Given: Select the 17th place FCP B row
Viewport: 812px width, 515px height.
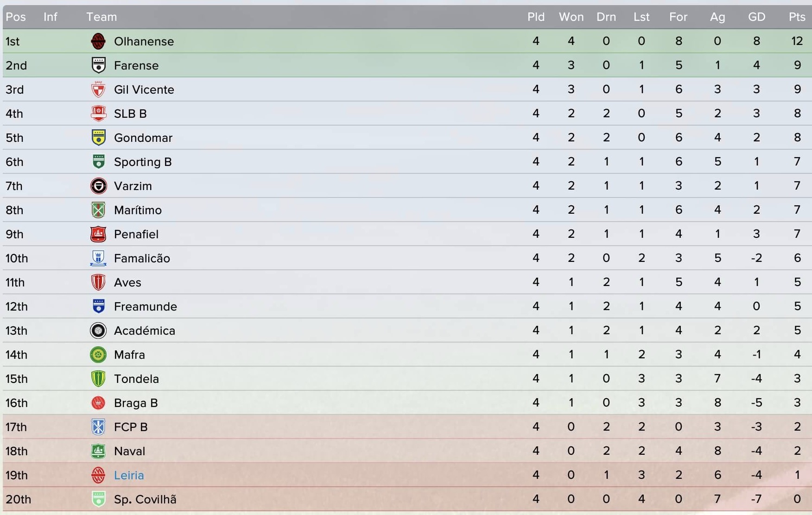Looking at the screenshot, I should click(x=407, y=427).
